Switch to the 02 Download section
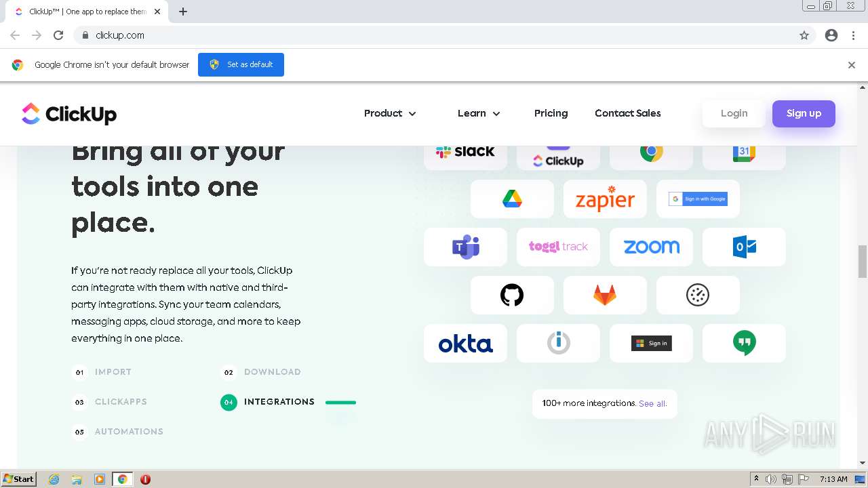 [261, 372]
